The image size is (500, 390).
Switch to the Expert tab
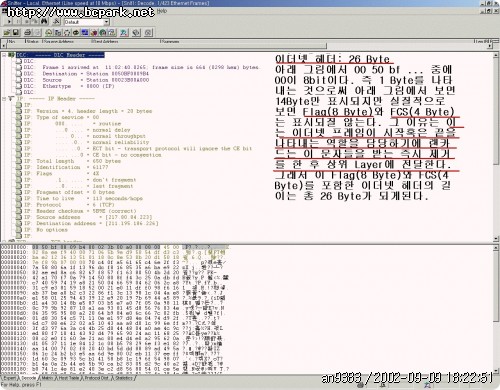(10, 378)
